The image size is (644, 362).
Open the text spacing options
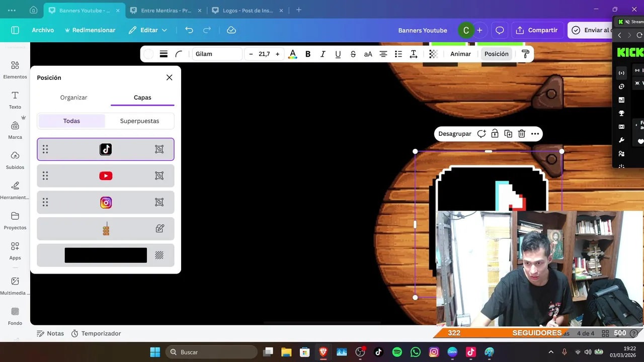click(x=414, y=54)
